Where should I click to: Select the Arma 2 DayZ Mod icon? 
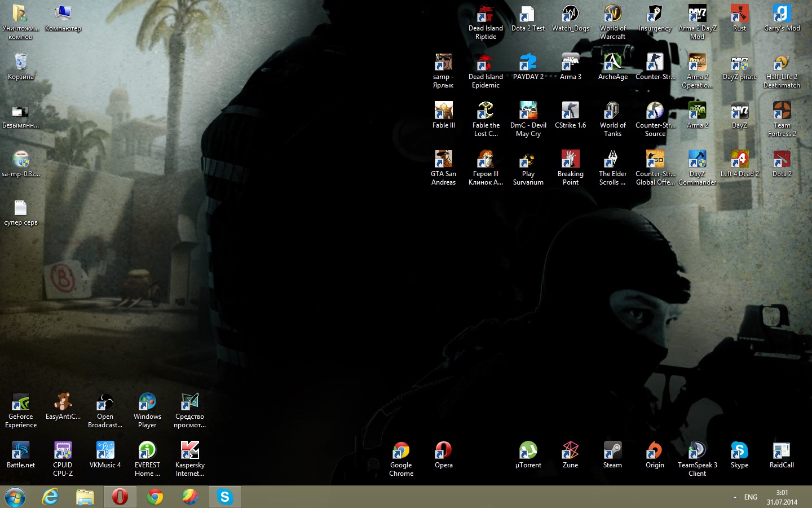point(698,23)
